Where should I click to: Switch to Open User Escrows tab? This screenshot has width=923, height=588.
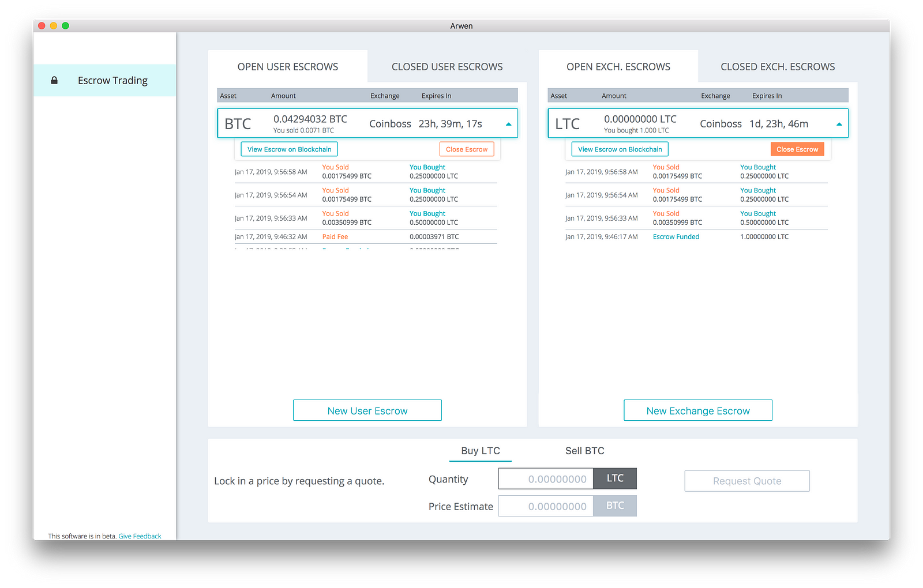pos(288,67)
